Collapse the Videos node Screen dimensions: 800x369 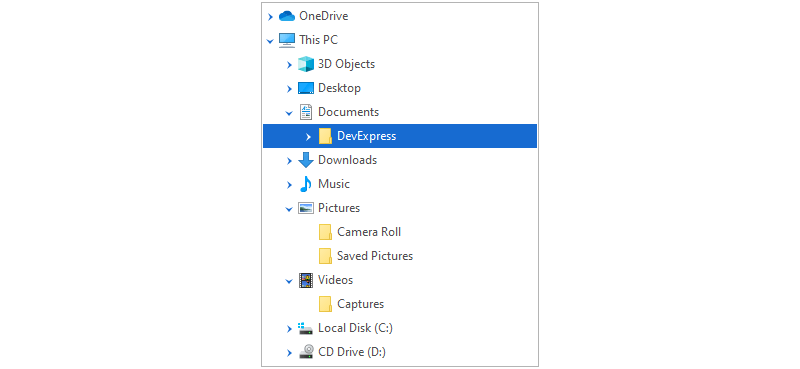(289, 281)
